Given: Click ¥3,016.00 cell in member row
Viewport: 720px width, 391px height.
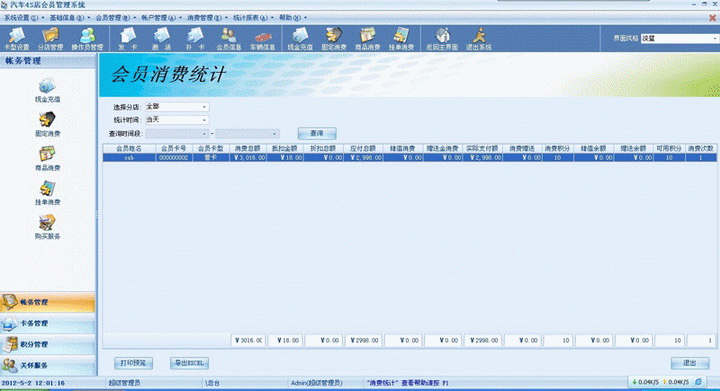Looking at the screenshot, I should pos(248,157).
